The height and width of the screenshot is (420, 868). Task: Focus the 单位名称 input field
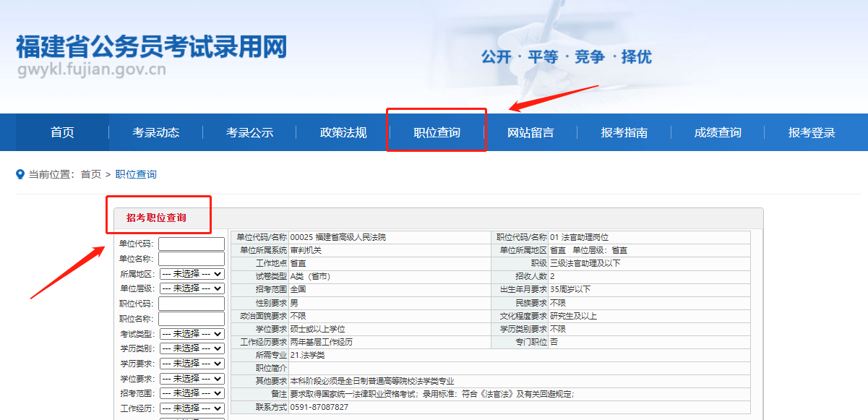(192, 259)
